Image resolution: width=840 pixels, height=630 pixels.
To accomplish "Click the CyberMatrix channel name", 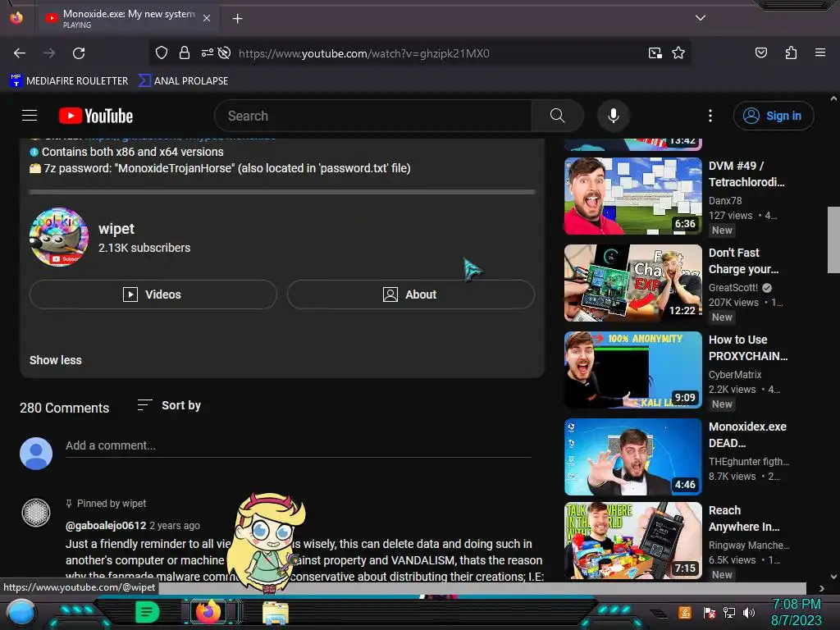I will click(735, 374).
